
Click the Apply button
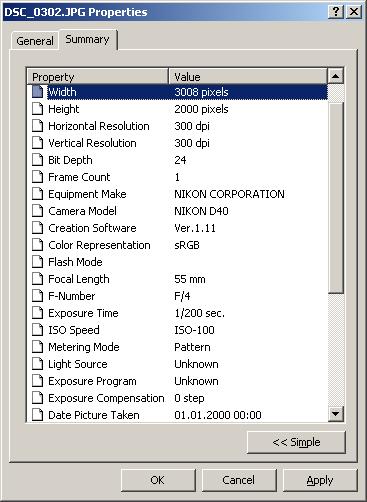[x=320, y=480]
